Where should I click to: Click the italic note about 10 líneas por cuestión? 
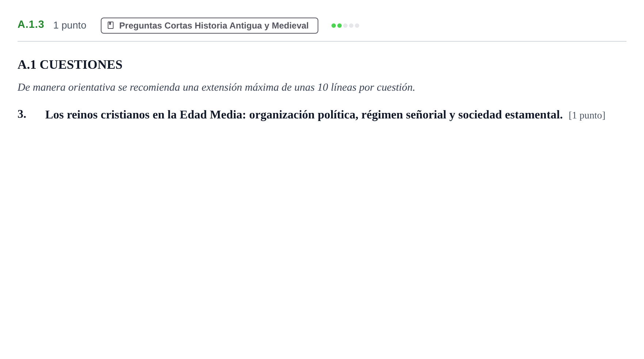click(216, 87)
